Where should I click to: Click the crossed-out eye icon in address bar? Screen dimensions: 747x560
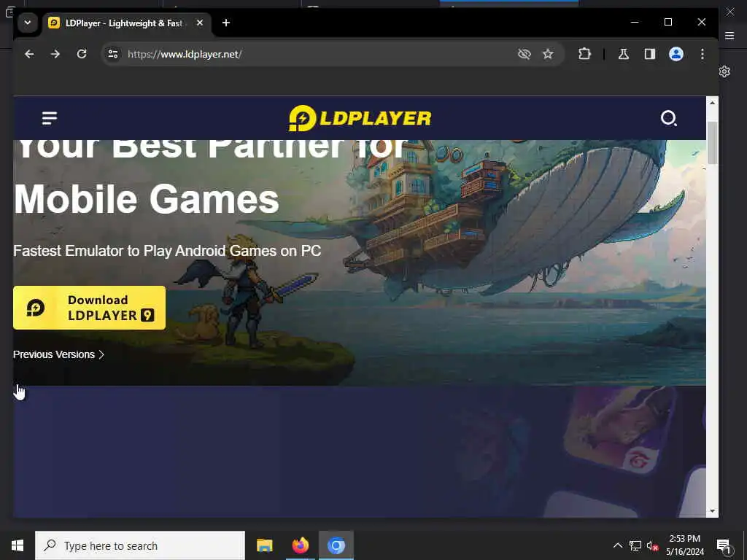point(524,54)
